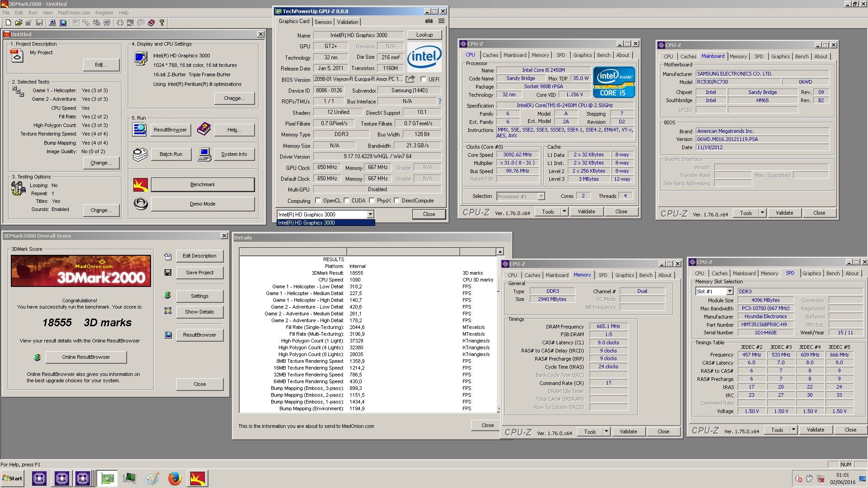
Task: Click the Bus Interface question mark in GPU-Z
Action: coord(439,101)
